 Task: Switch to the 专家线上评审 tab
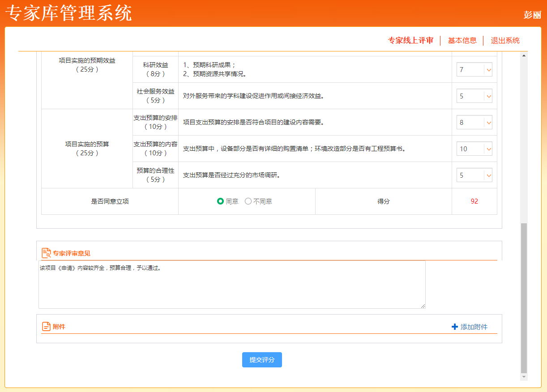410,41
